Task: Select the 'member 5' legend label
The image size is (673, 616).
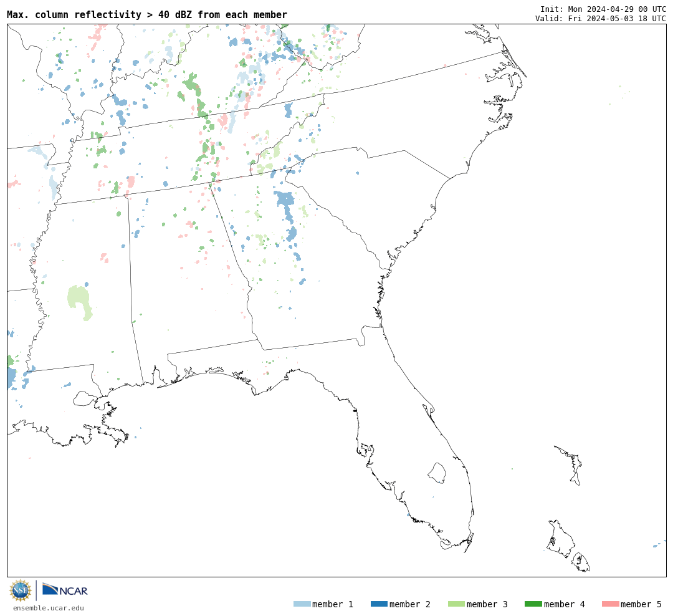Action: 641,604
